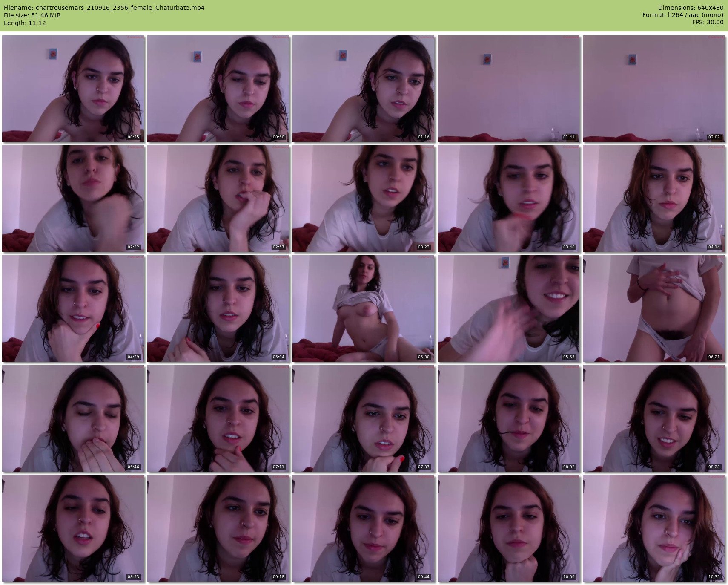Open the frame at 04:39

73,308
